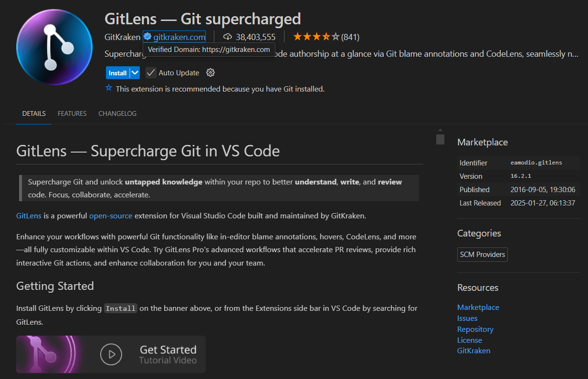Image resolution: width=588 pixels, height=379 pixels.
Task: Open the gitkraken.com verified domain link
Action: point(179,37)
